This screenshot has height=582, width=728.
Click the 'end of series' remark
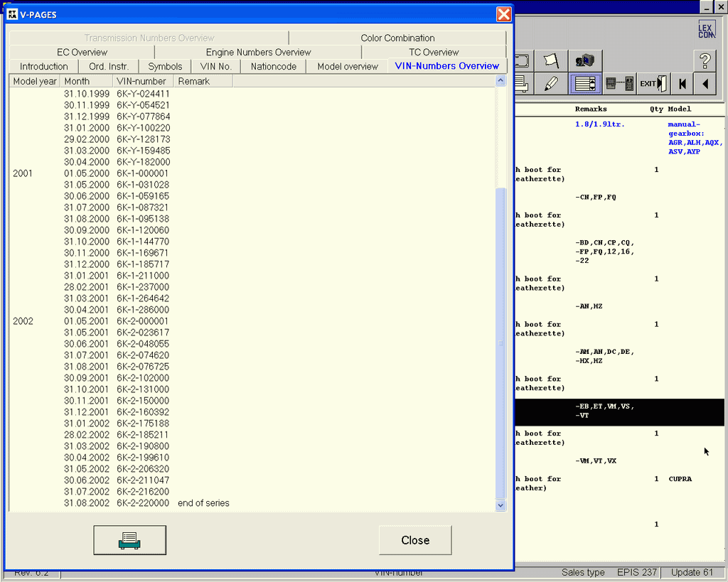(x=203, y=503)
